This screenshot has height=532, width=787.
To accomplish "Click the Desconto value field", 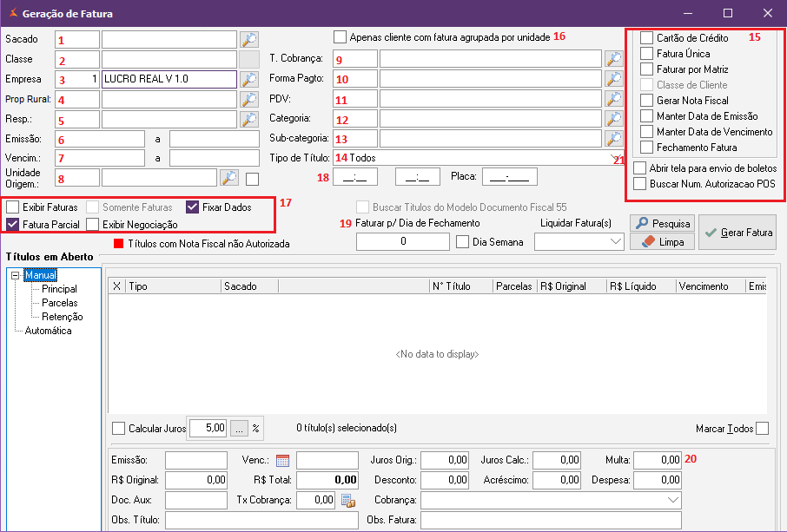I will click(445, 480).
